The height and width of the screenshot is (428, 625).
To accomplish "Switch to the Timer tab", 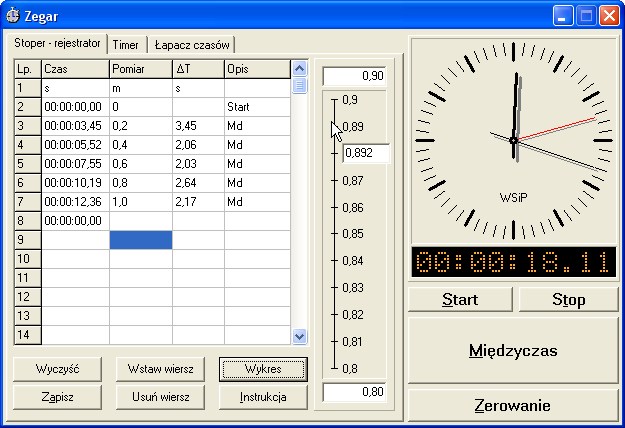I will tap(125, 45).
